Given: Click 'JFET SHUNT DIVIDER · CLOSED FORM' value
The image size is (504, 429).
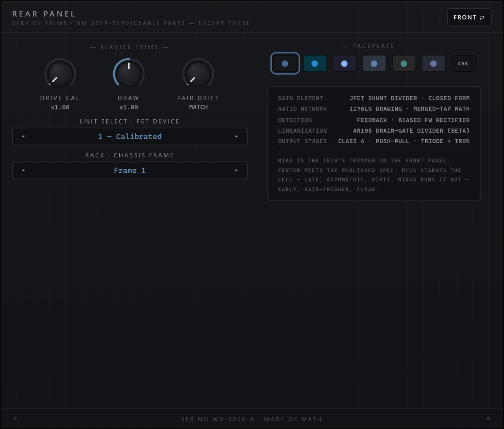Looking at the screenshot, I should click(x=409, y=98).
